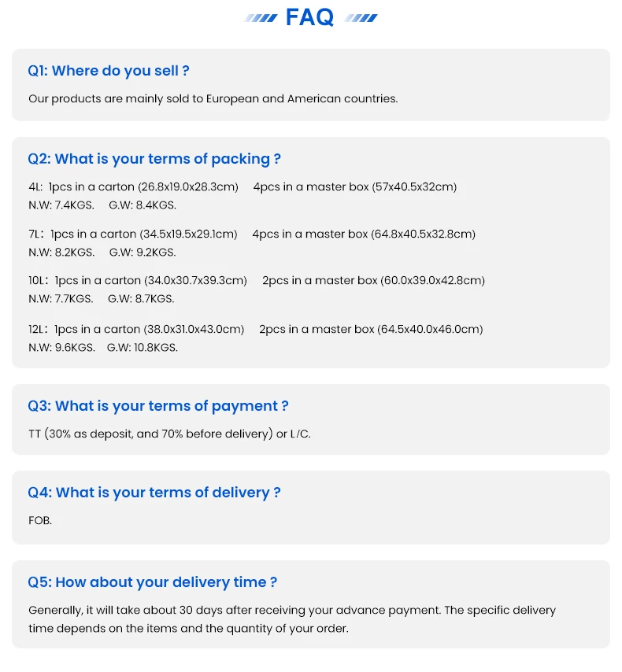Click the striped decoration left of FAQ
Image resolution: width=622 pixels, height=672 pixels.
click(x=261, y=18)
